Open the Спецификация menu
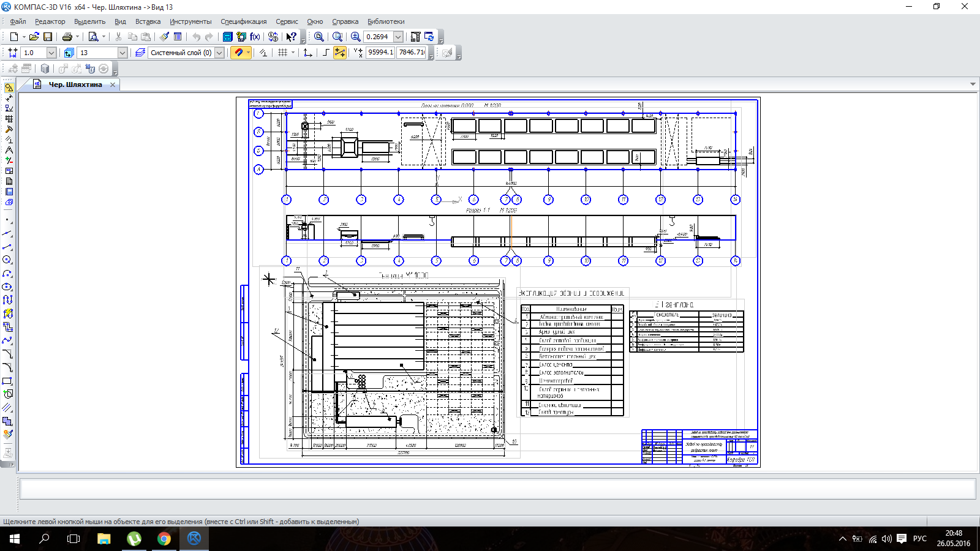 coord(244,21)
